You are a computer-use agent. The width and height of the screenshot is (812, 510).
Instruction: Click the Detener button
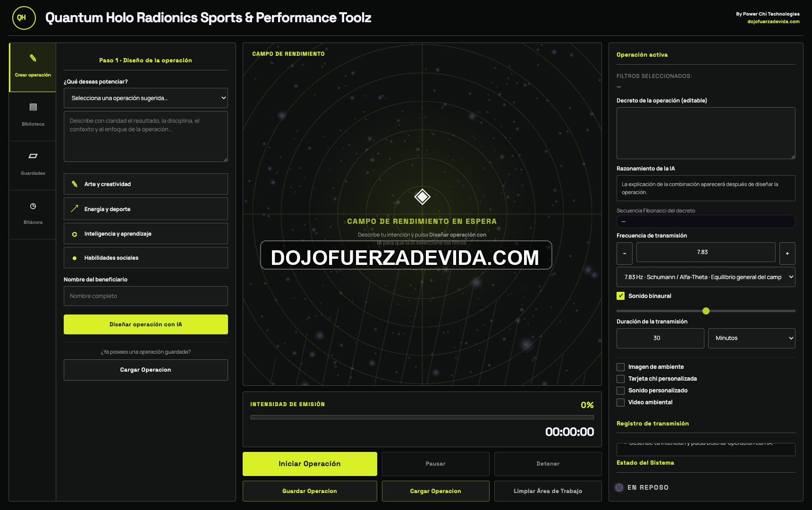click(548, 464)
